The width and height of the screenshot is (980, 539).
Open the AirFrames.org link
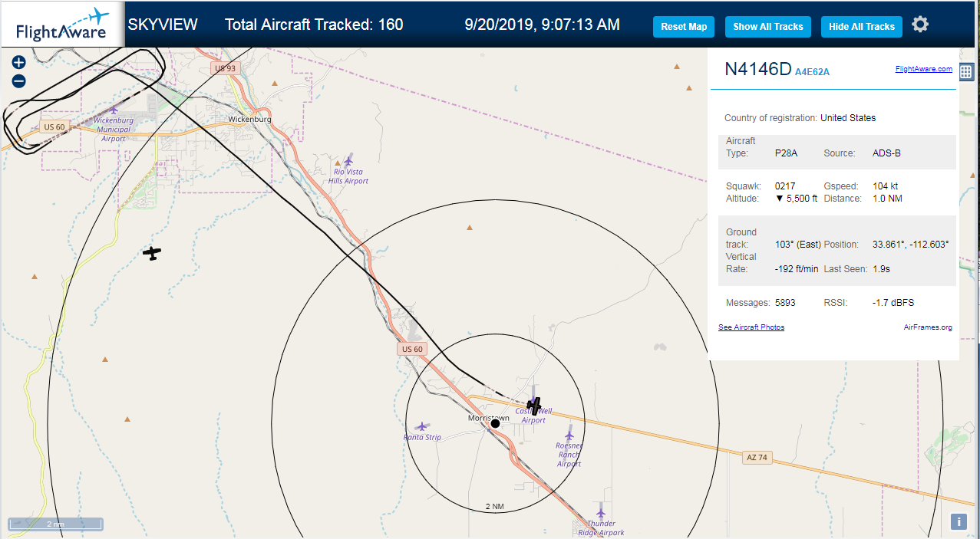[928, 327]
